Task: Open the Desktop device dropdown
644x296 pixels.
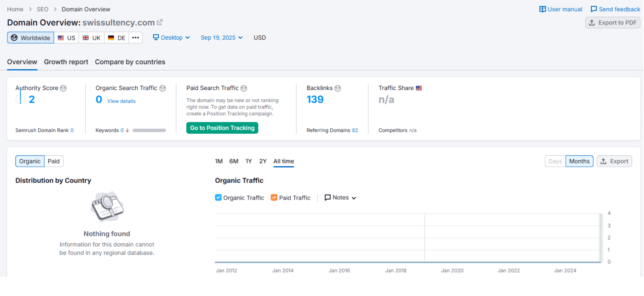Action: click(x=171, y=38)
